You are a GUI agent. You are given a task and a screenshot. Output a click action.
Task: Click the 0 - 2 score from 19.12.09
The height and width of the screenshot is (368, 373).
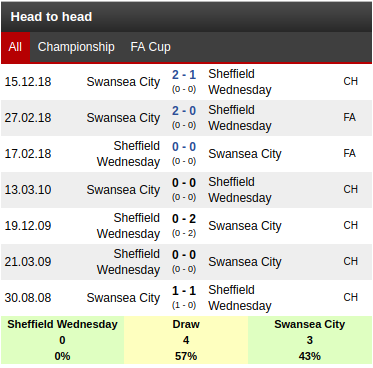point(184,219)
